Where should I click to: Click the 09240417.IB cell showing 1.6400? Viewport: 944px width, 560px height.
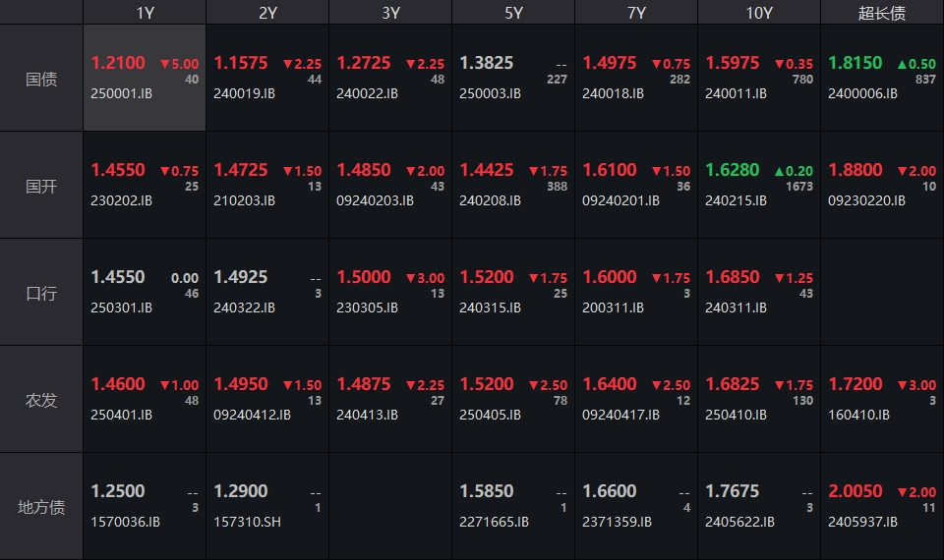(x=636, y=399)
